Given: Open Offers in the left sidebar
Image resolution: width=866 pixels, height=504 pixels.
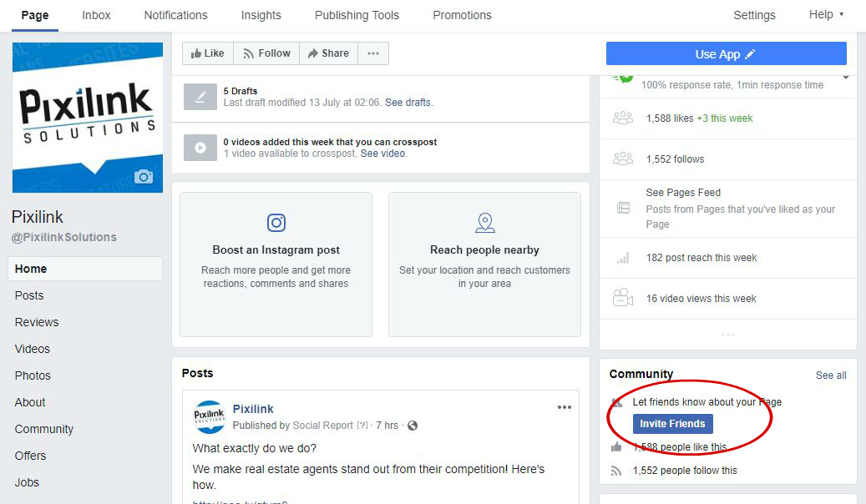Looking at the screenshot, I should 30,456.
